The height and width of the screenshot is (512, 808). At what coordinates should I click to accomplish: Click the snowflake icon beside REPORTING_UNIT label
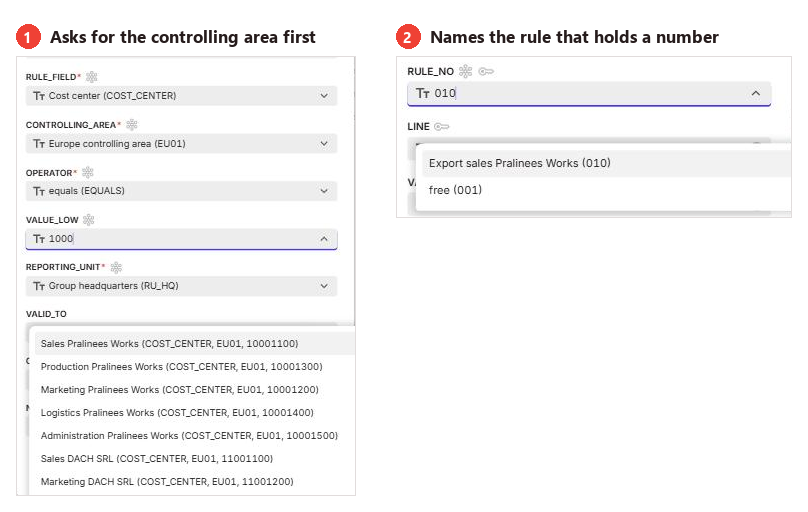click(x=116, y=267)
